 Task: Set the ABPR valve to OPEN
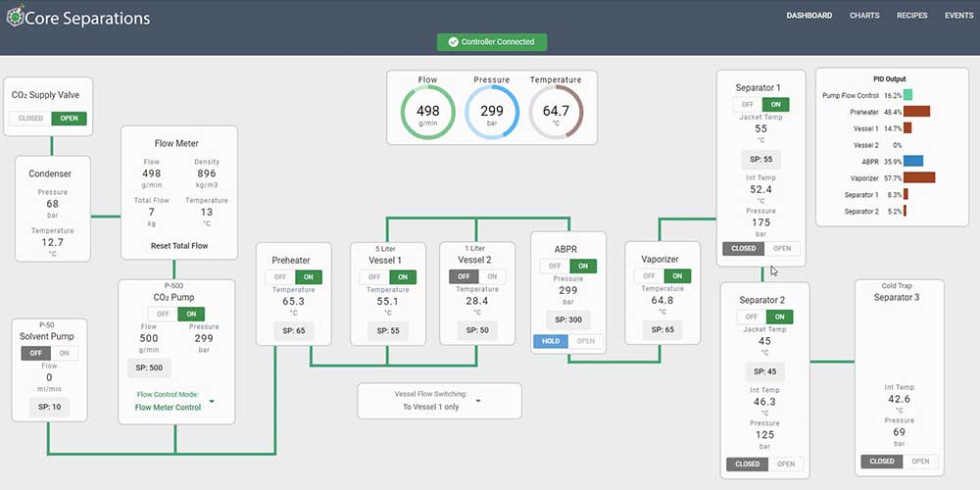586,341
